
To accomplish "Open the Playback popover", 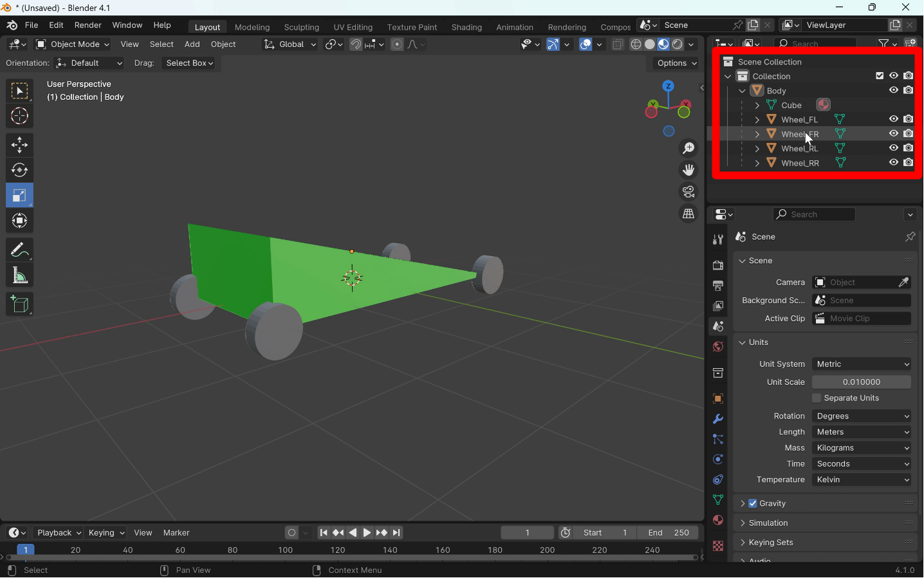I will pos(59,533).
